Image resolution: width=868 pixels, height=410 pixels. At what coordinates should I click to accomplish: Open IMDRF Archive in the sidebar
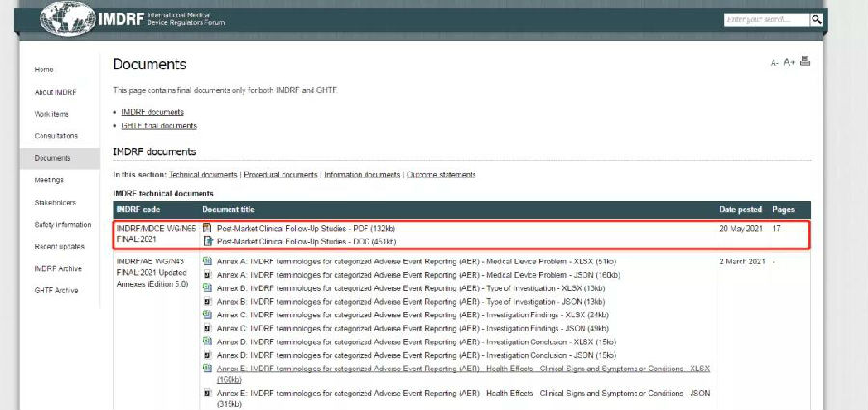pyautogui.click(x=58, y=269)
